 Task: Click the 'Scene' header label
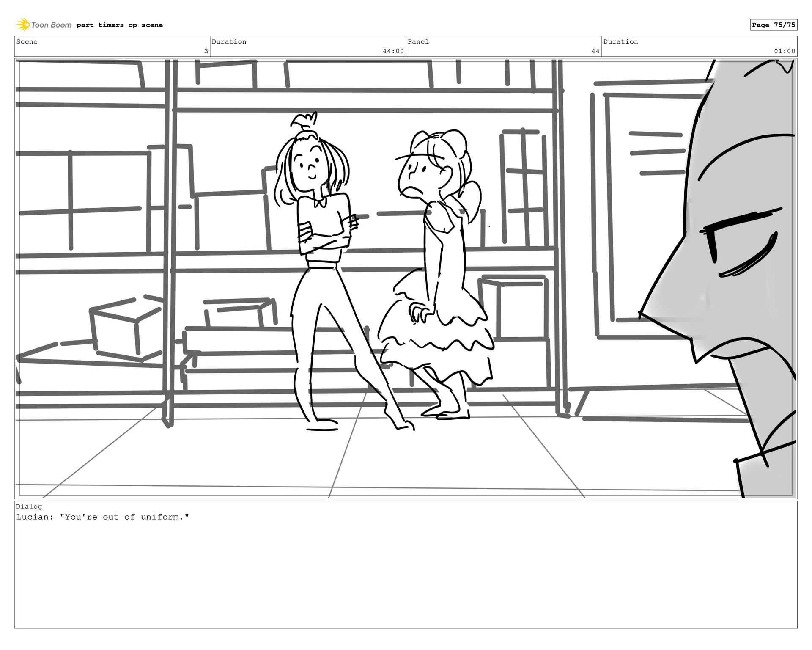27,41
